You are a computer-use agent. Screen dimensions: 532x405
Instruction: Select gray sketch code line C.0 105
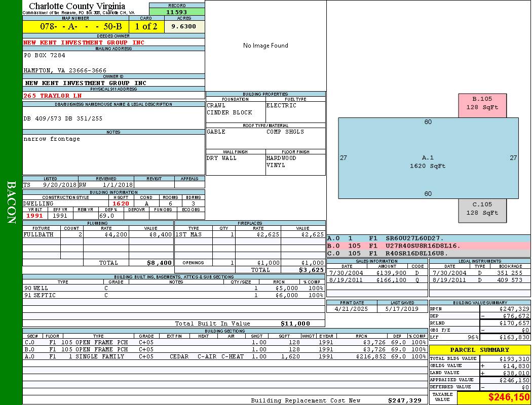point(429,253)
